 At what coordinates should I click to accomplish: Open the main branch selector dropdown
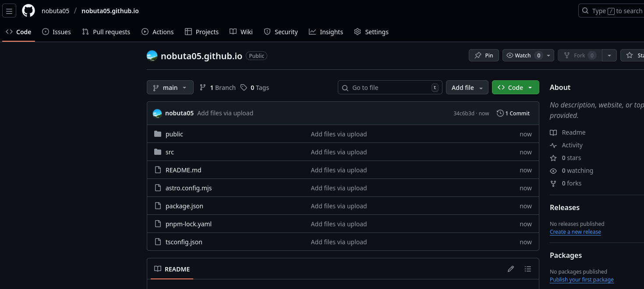(170, 87)
